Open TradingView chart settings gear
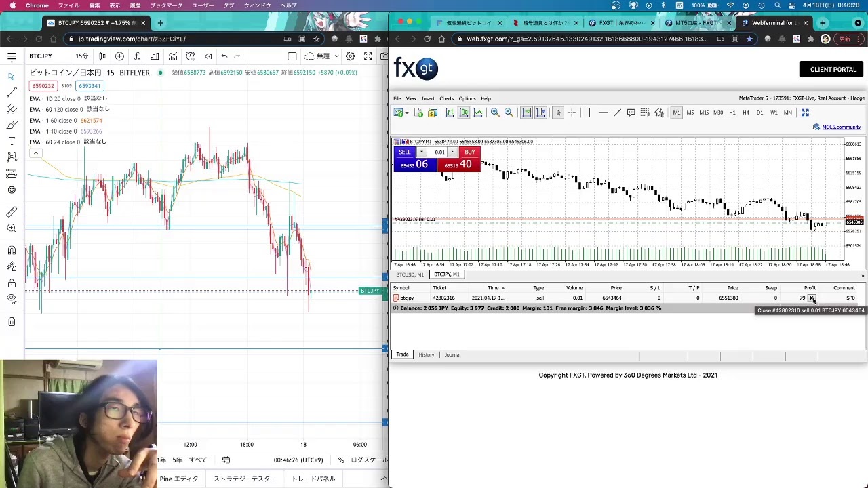Image resolution: width=868 pixels, height=488 pixels. (351, 56)
